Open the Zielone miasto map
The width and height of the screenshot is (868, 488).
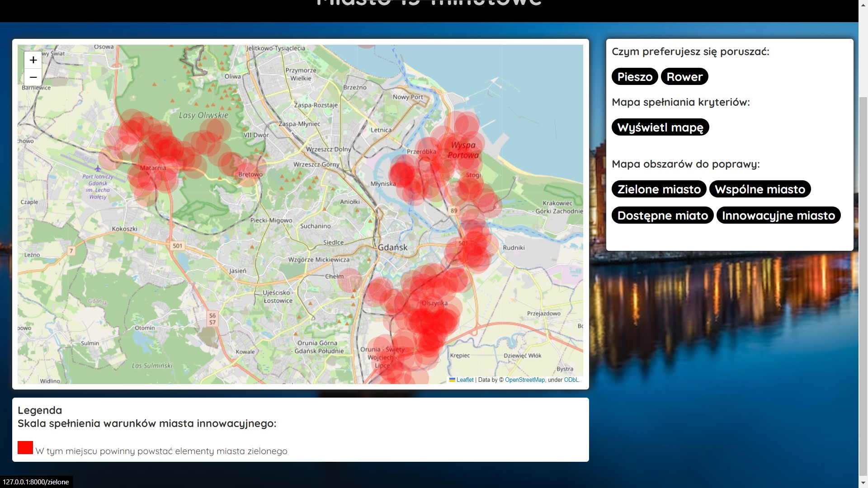tap(659, 189)
